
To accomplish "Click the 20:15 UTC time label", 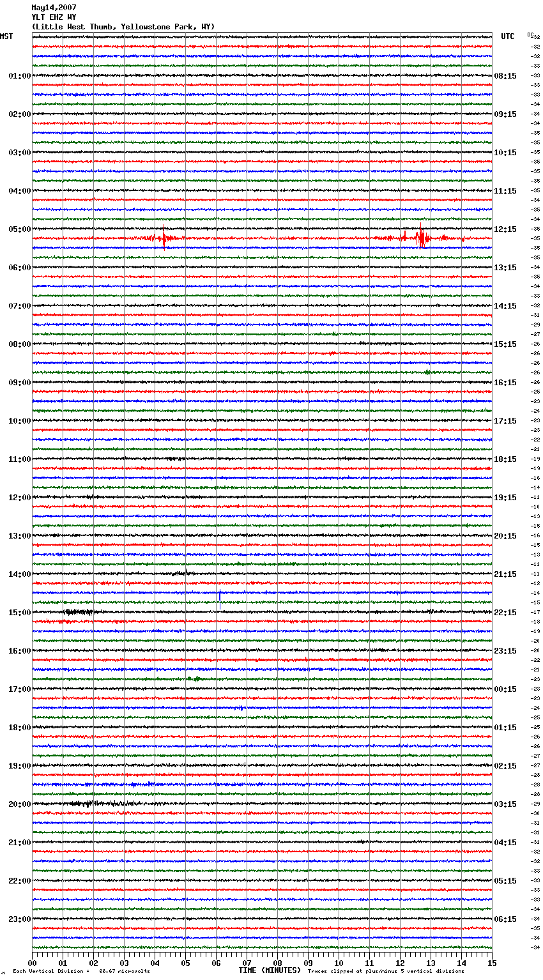I will (x=505, y=536).
